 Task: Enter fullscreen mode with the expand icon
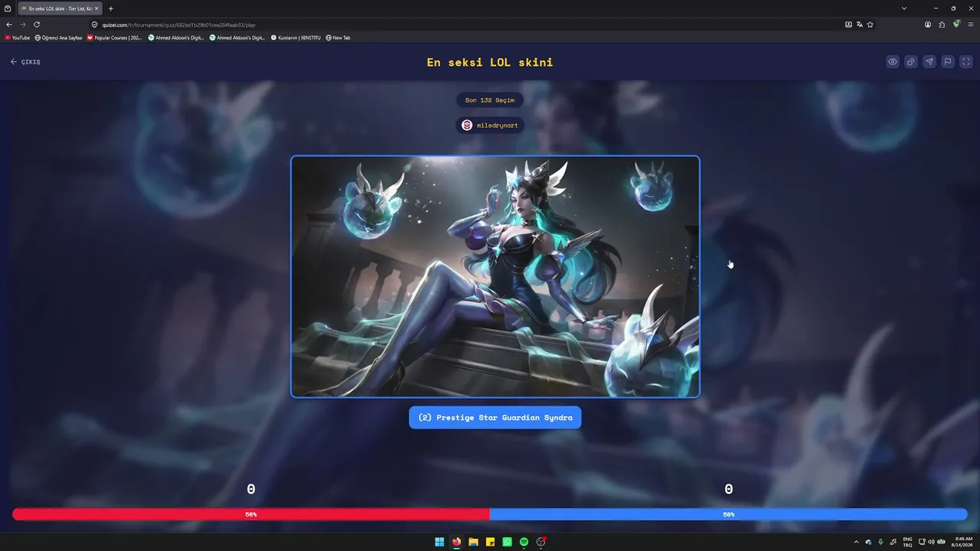click(966, 62)
